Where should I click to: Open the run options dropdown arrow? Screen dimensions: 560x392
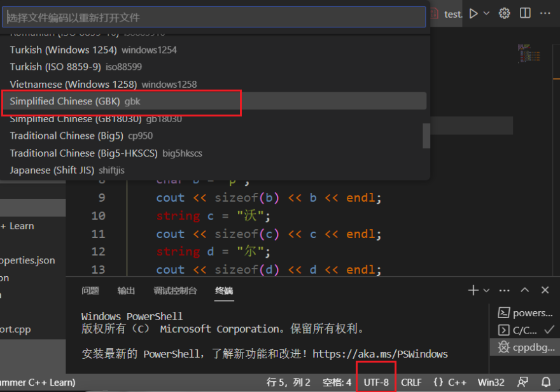click(487, 13)
